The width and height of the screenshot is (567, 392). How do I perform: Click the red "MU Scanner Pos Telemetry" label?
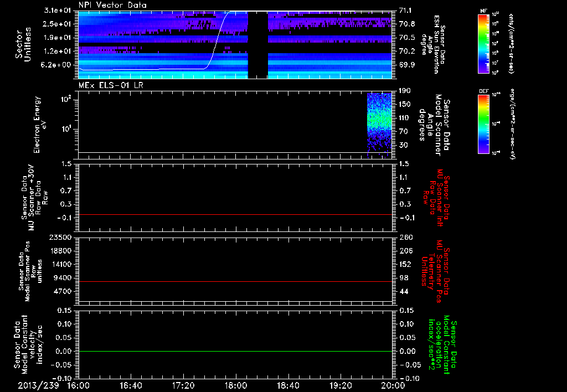pyautogui.click(x=435, y=271)
